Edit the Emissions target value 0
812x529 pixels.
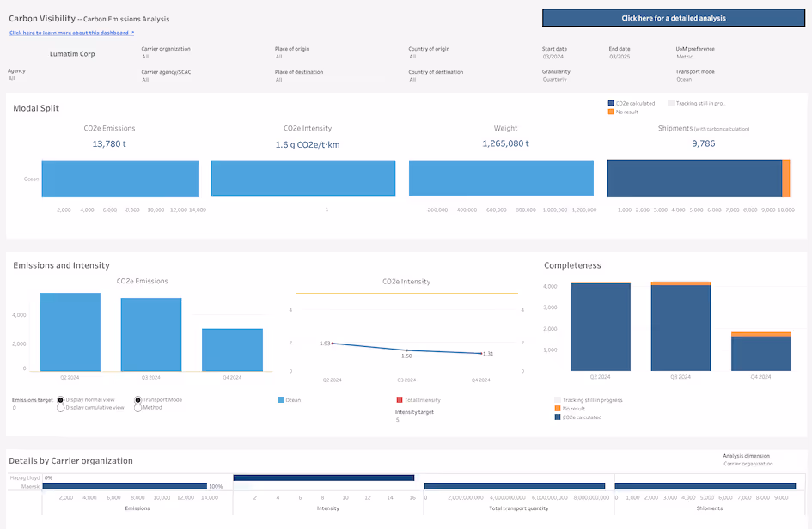click(x=15, y=408)
